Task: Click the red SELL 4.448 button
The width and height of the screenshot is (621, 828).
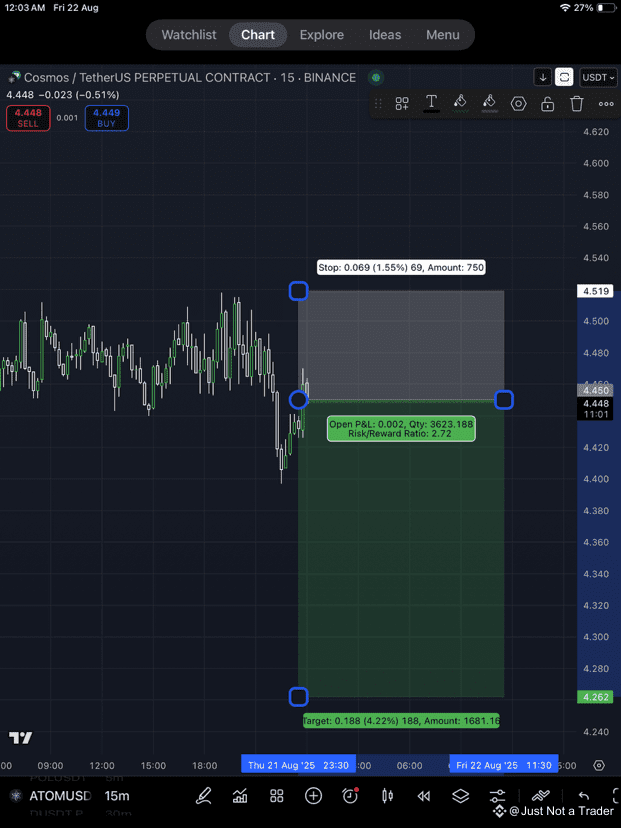Action: tap(28, 118)
